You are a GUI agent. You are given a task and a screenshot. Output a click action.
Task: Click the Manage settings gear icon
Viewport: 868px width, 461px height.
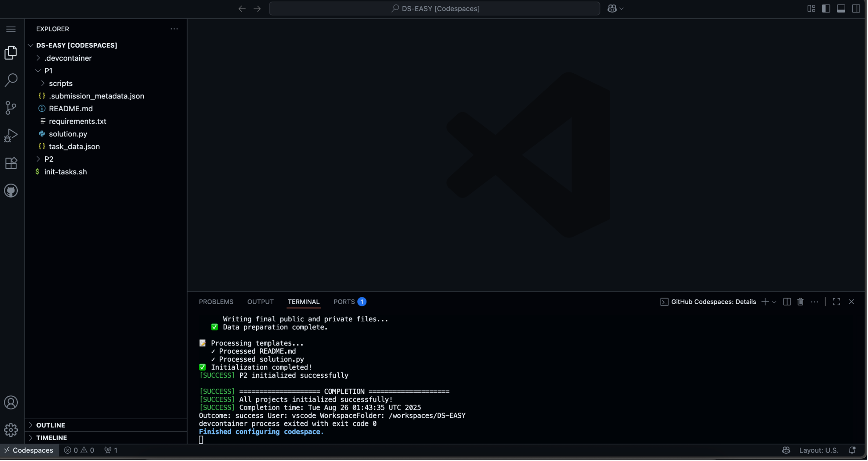click(x=11, y=430)
